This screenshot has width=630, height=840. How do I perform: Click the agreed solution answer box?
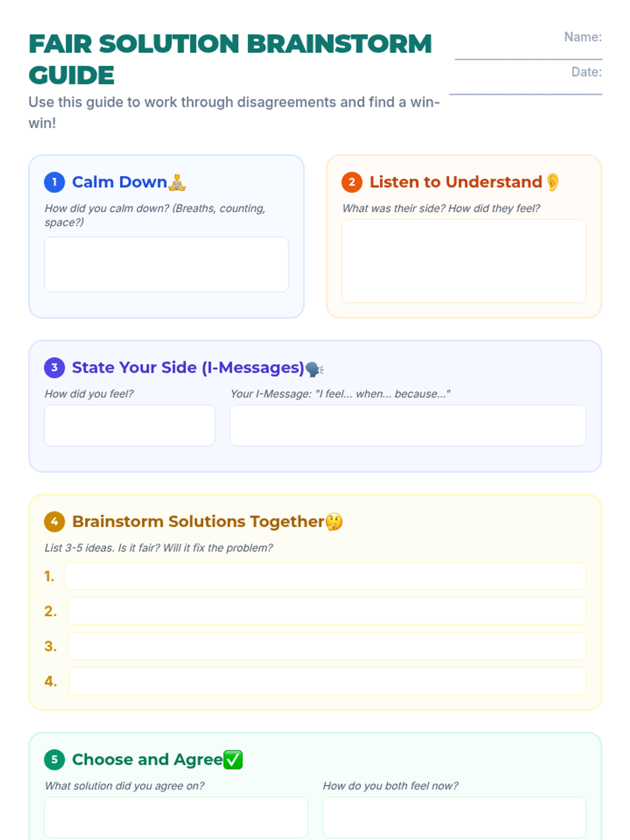pos(176,817)
